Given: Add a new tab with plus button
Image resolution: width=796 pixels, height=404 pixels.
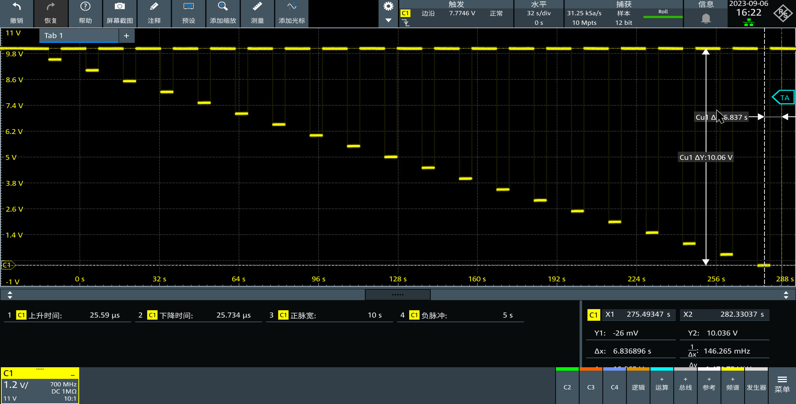Looking at the screenshot, I should point(126,36).
